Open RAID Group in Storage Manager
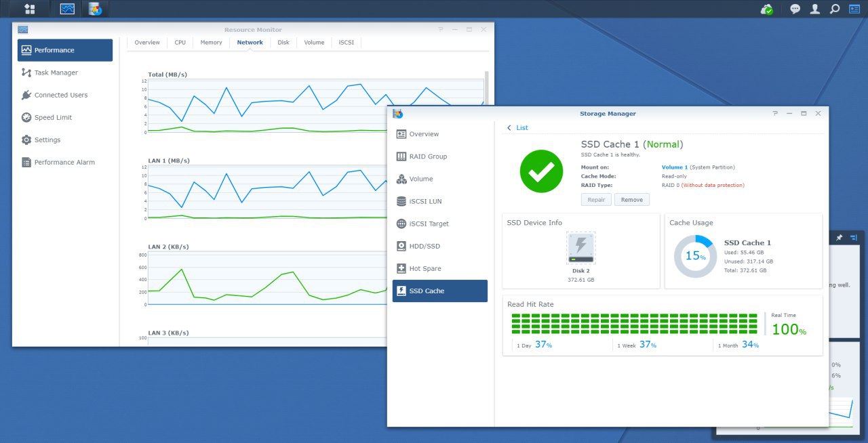Image resolution: width=868 pixels, height=443 pixels. [x=439, y=156]
